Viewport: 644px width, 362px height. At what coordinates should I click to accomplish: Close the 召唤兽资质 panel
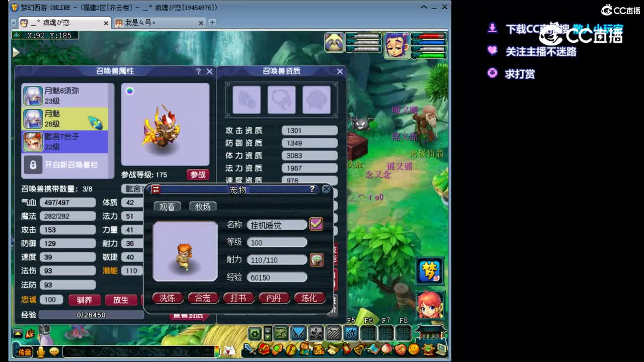point(340,71)
